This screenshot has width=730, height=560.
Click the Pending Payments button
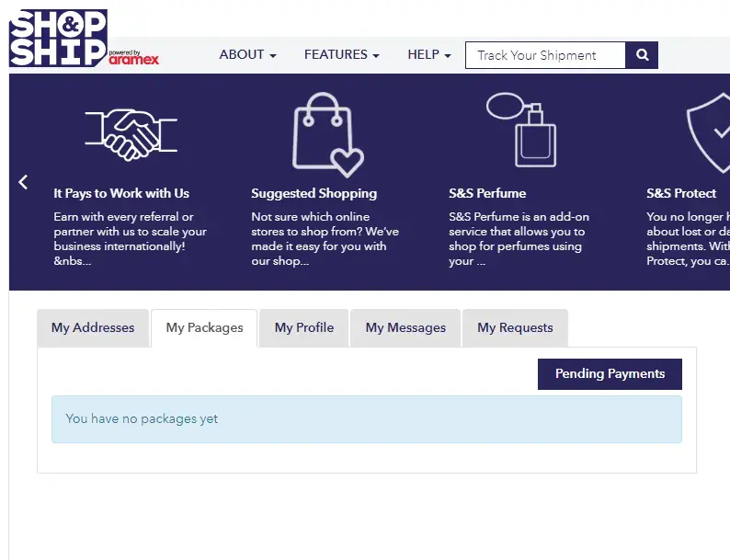[x=610, y=374]
